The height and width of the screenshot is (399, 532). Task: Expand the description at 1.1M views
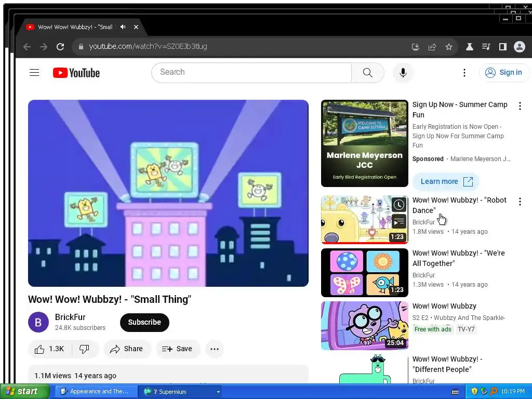[168, 375]
